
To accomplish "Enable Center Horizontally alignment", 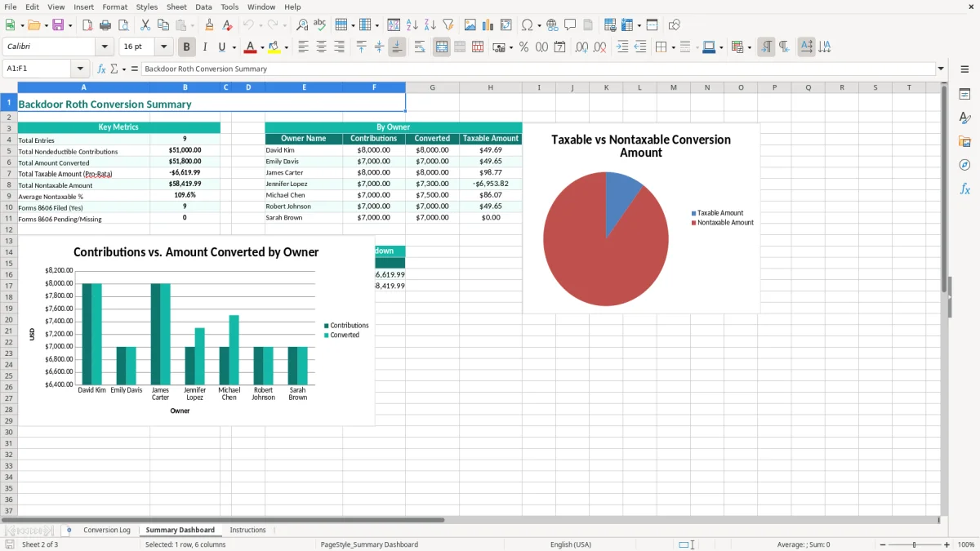I will click(x=321, y=47).
